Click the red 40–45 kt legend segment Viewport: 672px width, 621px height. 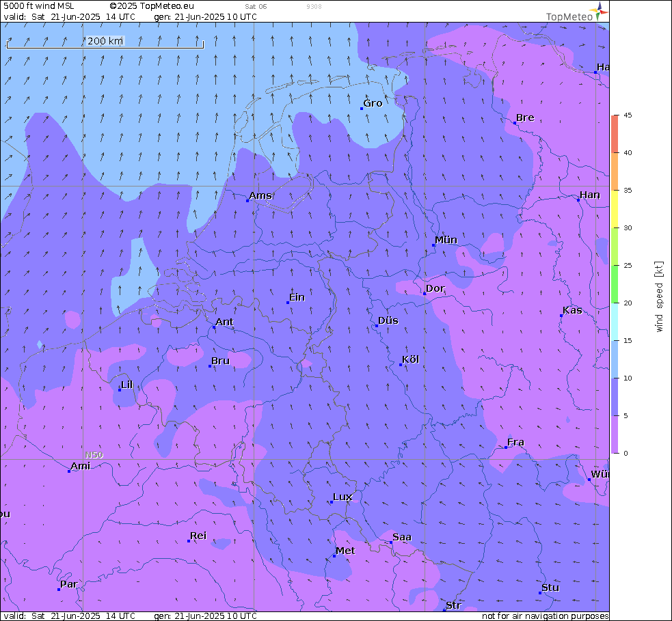point(615,134)
